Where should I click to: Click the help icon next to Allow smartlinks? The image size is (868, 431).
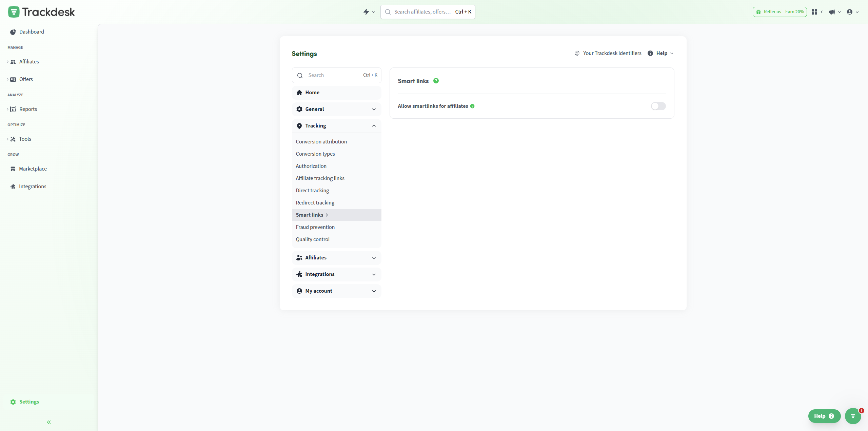point(472,106)
